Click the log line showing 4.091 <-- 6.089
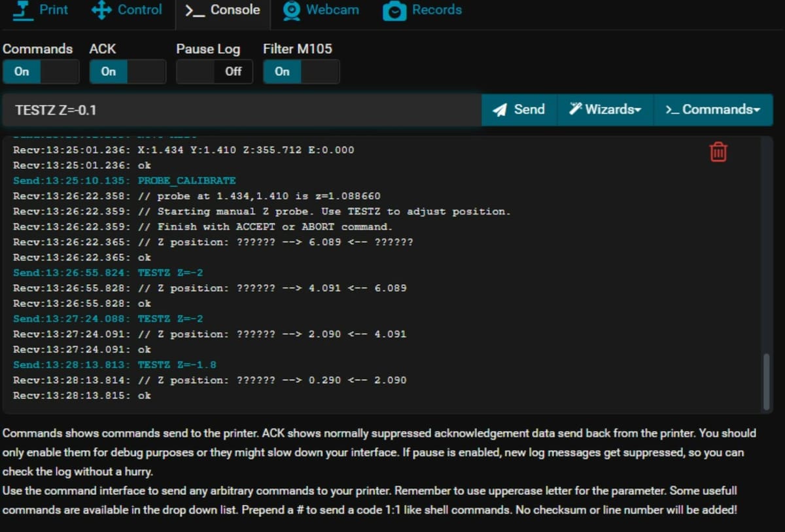Screen dimensions: 785x532 pos(210,288)
